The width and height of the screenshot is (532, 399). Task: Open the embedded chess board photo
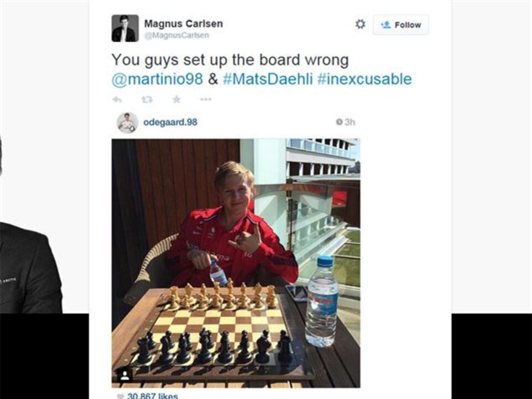pos(236,263)
